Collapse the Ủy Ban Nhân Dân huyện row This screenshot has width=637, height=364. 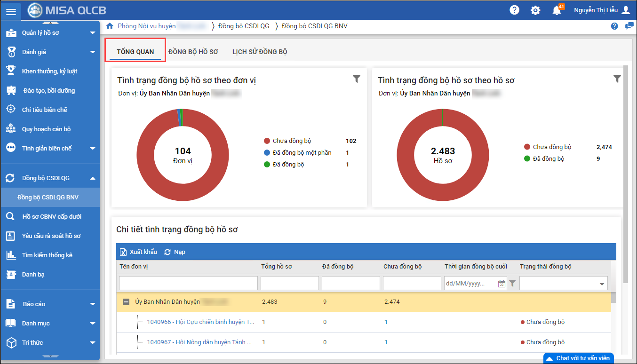point(126,302)
